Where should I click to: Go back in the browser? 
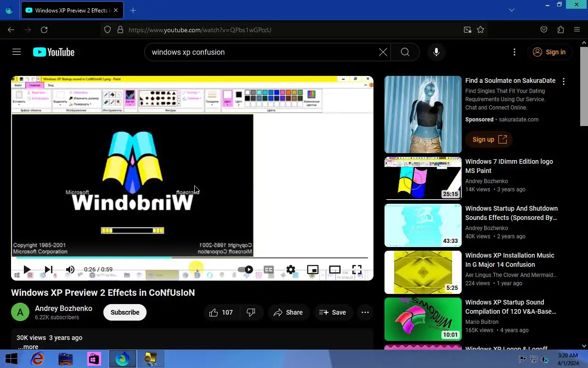point(11,30)
